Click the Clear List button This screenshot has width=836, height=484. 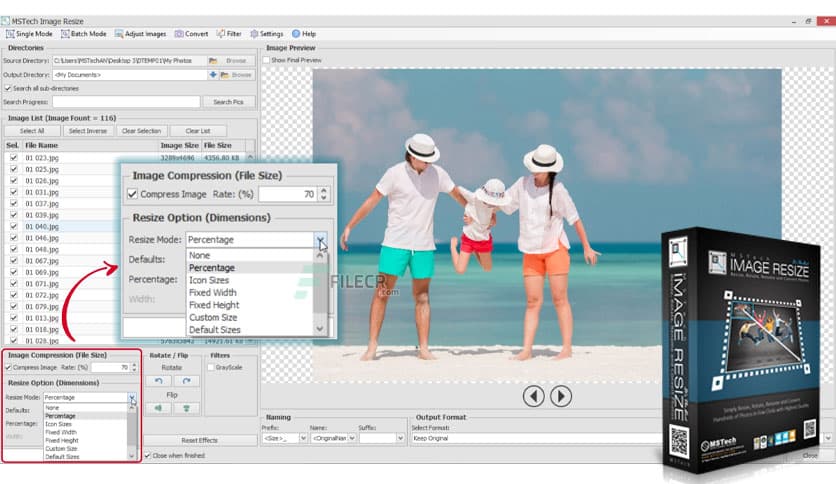[198, 131]
